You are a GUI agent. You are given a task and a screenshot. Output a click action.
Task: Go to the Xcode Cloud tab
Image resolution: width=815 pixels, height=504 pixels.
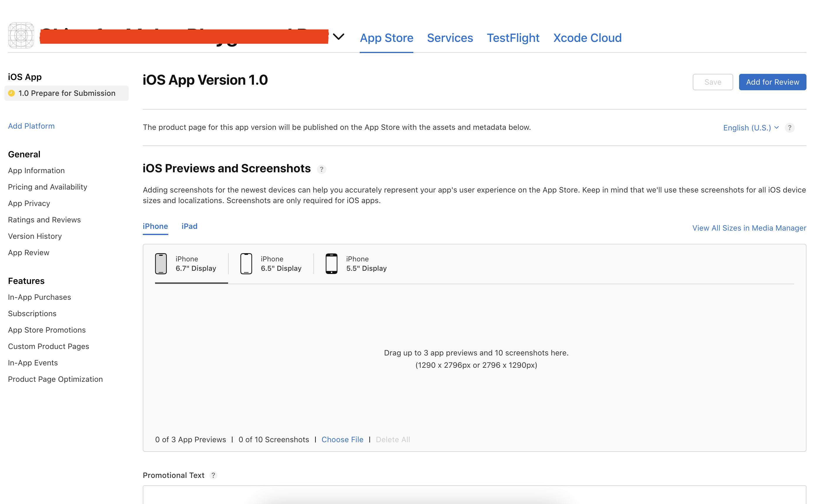coord(587,38)
